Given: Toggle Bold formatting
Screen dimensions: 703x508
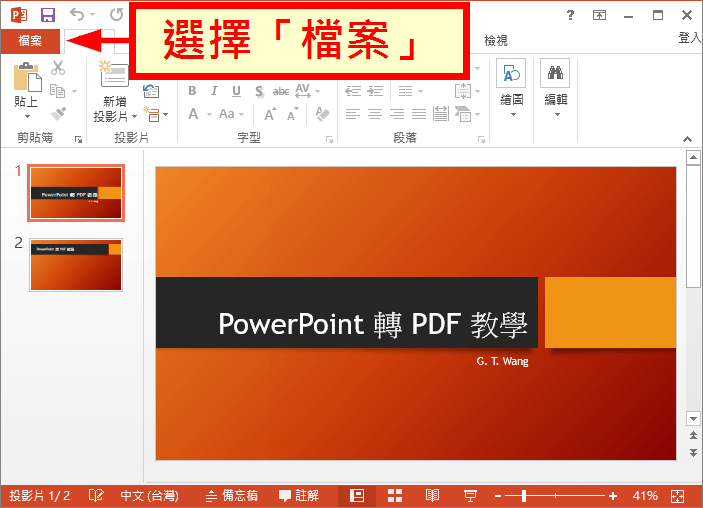Looking at the screenshot, I should point(192,91).
